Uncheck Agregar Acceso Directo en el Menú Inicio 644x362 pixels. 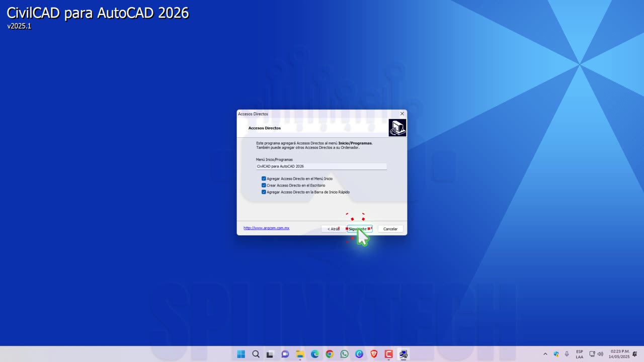(x=264, y=178)
